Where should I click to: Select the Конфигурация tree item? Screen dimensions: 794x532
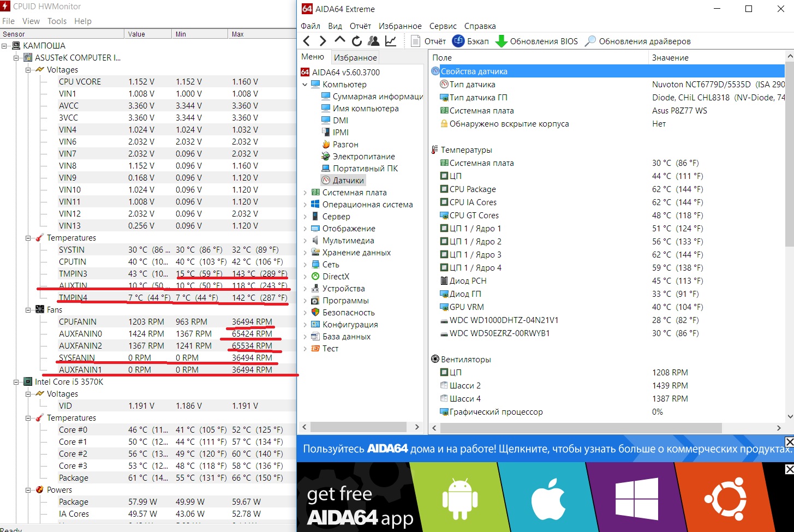click(350, 325)
